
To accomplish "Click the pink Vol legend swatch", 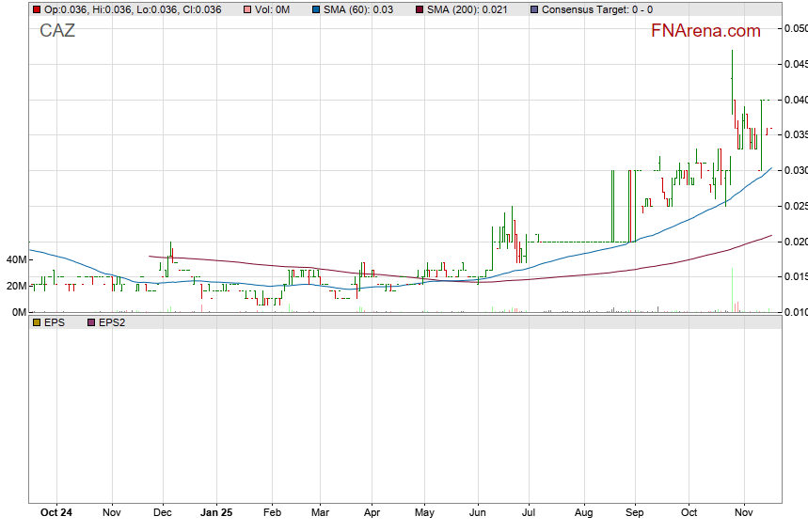I will click(246, 9).
